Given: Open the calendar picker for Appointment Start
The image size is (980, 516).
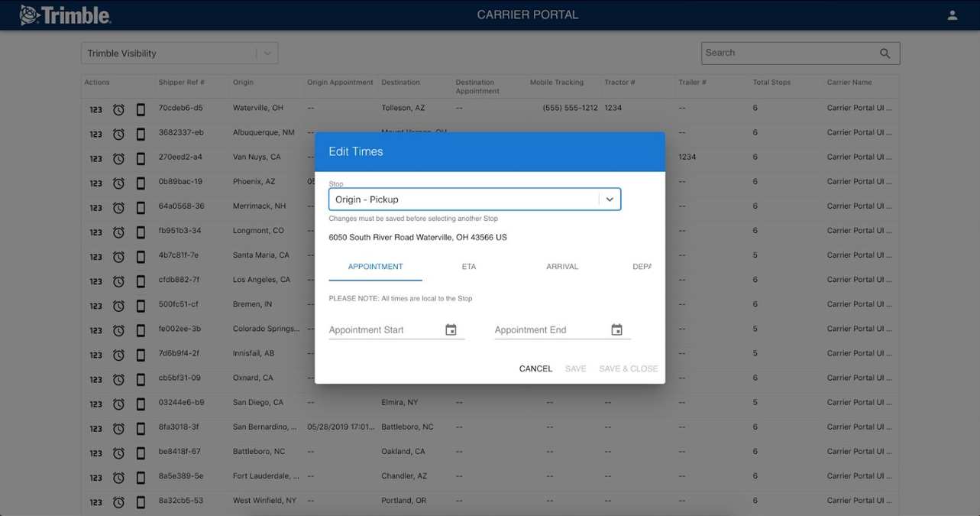Looking at the screenshot, I should pyautogui.click(x=451, y=329).
